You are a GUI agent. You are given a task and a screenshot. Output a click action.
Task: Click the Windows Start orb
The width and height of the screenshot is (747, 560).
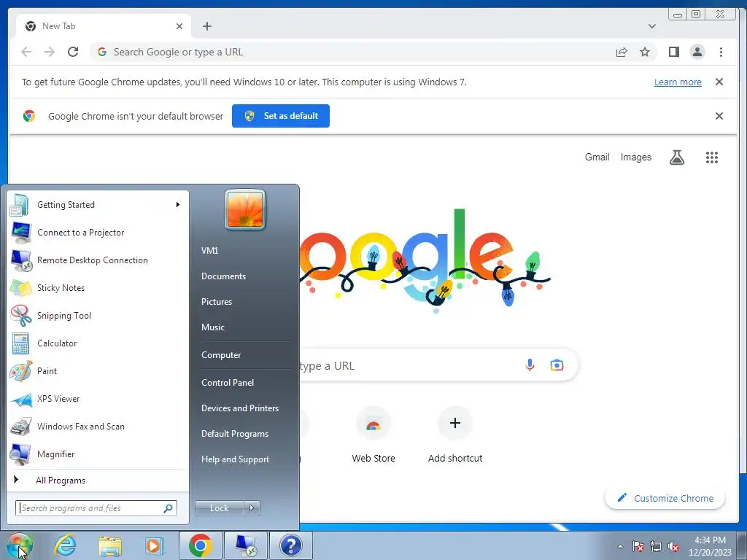(x=20, y=545)
